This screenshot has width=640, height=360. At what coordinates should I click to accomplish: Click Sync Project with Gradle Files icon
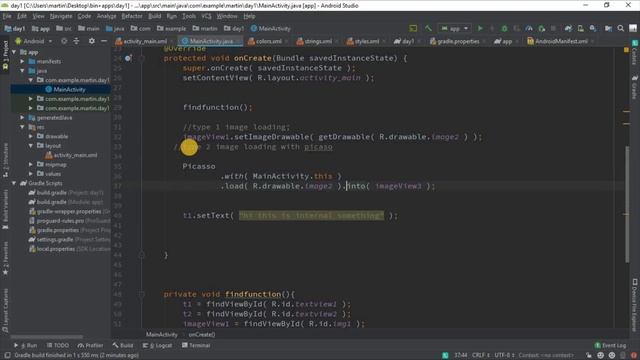coord(568,28)
